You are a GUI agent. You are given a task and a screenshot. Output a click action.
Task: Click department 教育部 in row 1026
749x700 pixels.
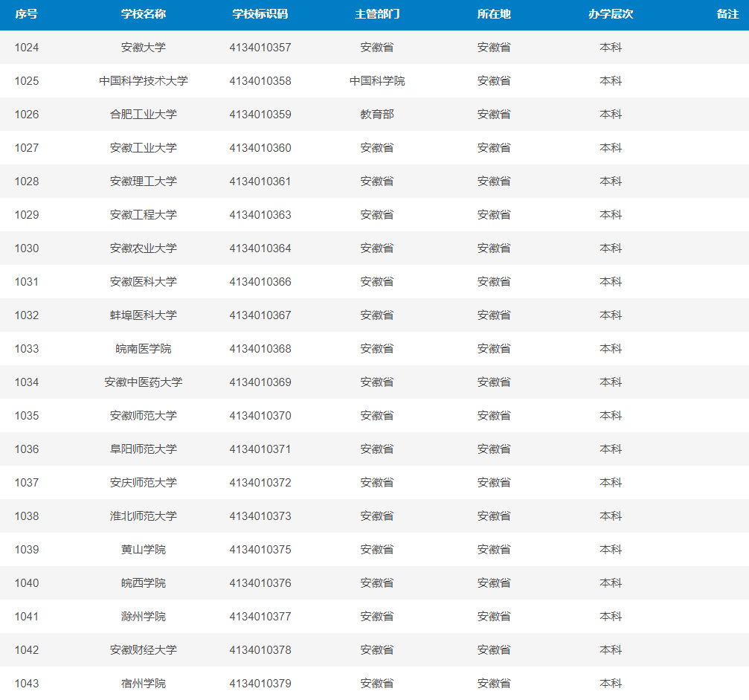(377, 115)
